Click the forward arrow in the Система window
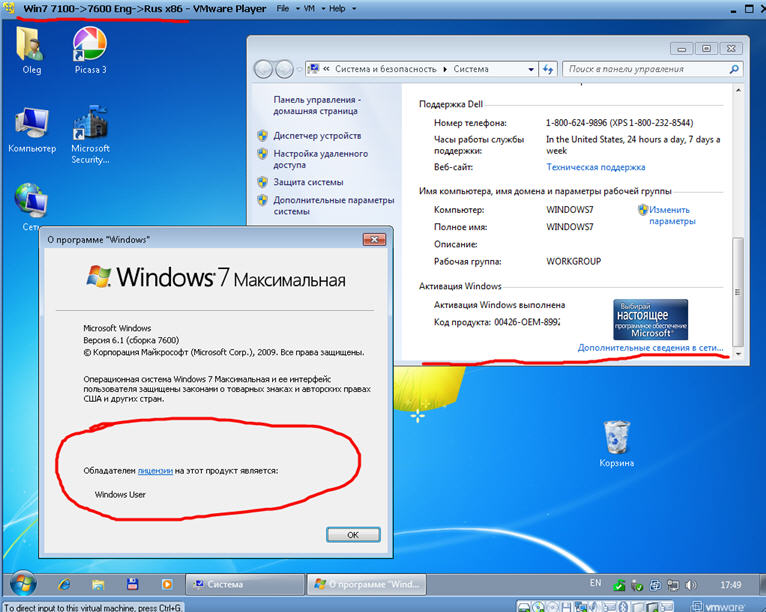Screen dimensions: 766x612 (x=284, y=69)
